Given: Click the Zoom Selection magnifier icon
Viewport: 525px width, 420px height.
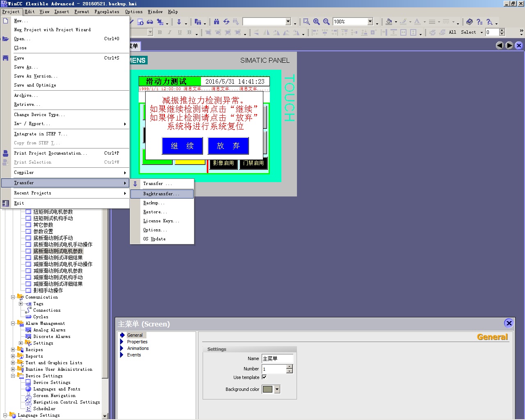Looking at the screenshot, I should [306, 21].
